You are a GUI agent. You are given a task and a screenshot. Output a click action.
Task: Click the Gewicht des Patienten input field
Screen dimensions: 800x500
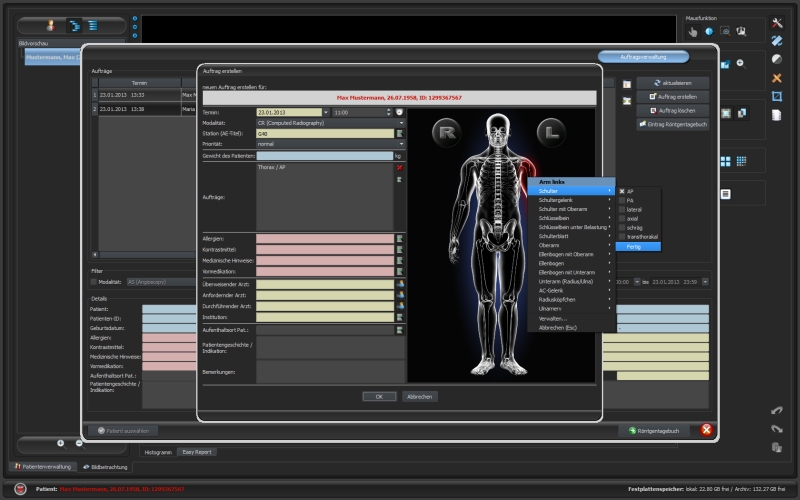324,156
